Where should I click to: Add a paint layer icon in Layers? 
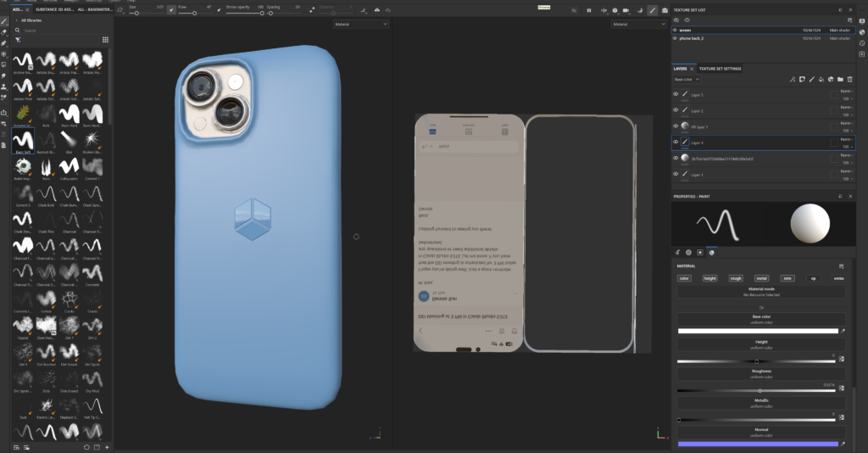tap(812, 79)
